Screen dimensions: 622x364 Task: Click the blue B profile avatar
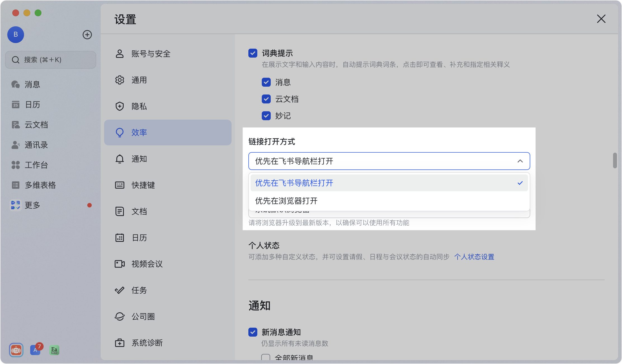click(x=16, y=35)
